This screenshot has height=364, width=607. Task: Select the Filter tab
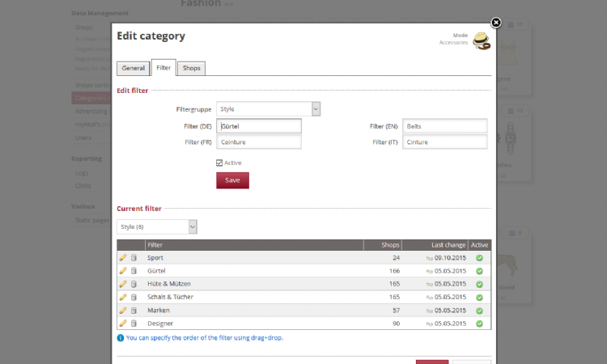[163, 69]
